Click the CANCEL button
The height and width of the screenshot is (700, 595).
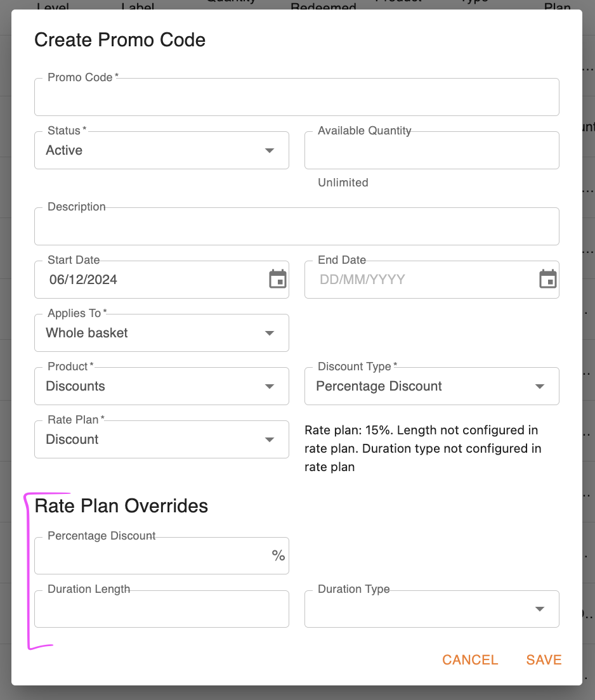(470, 660)
